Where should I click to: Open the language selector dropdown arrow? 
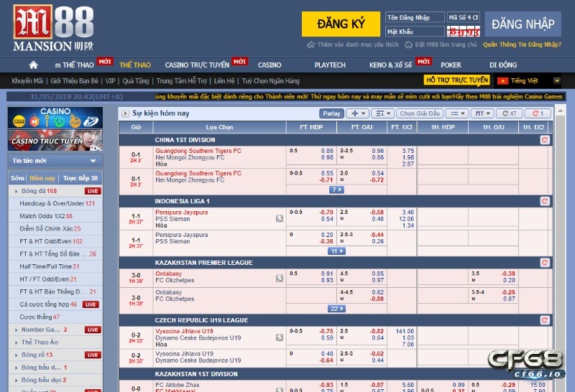pos(556,81)
